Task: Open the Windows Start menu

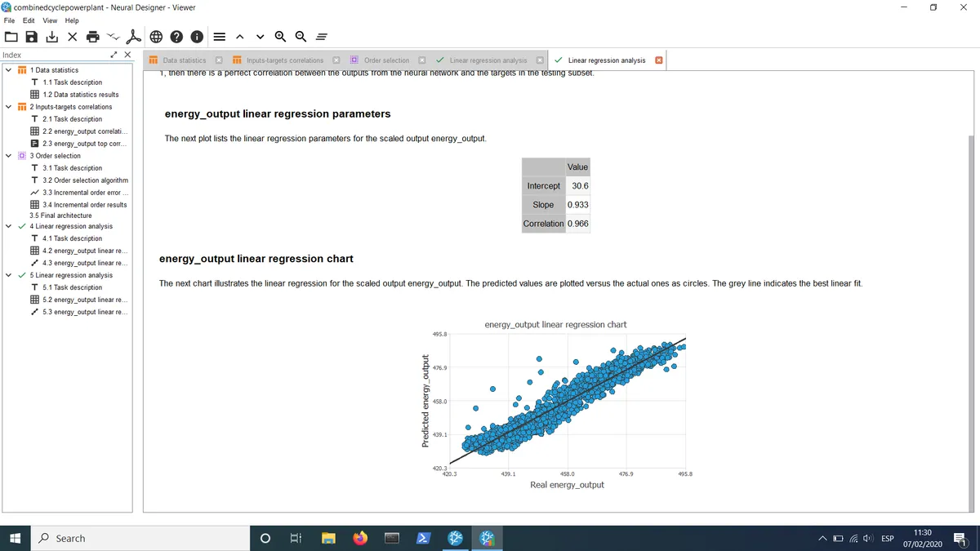Action: (x=14, y=538)
